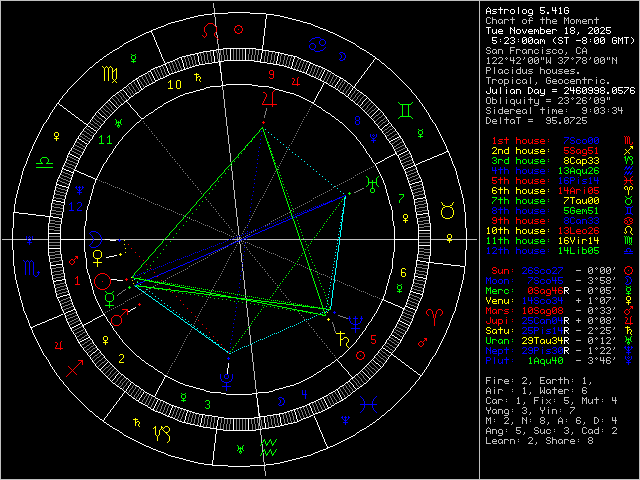Screen dimensions: 640x480
Task: Select house number 9 on the wheel
Action: 271,75
